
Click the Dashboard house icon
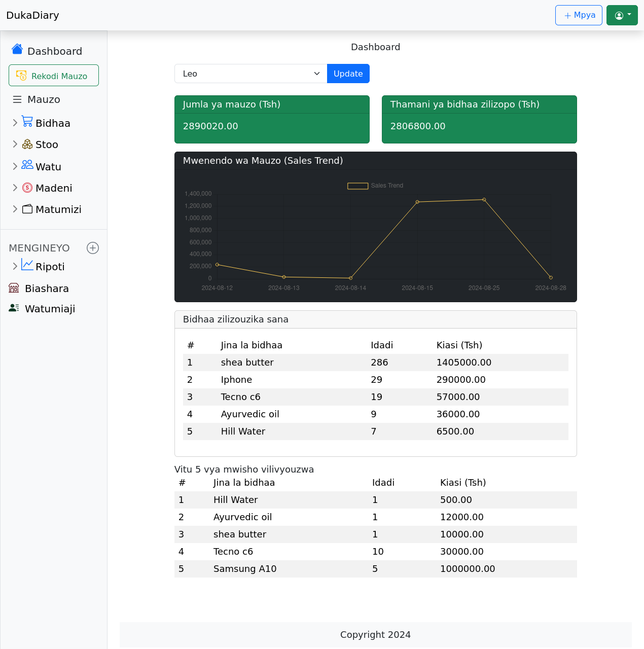click(17, 49)
